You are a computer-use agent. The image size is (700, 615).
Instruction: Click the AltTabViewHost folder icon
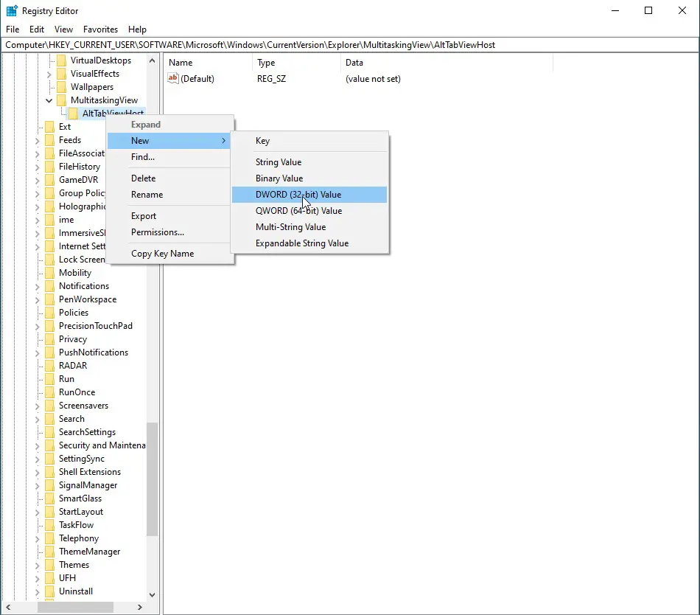point(73,114)
